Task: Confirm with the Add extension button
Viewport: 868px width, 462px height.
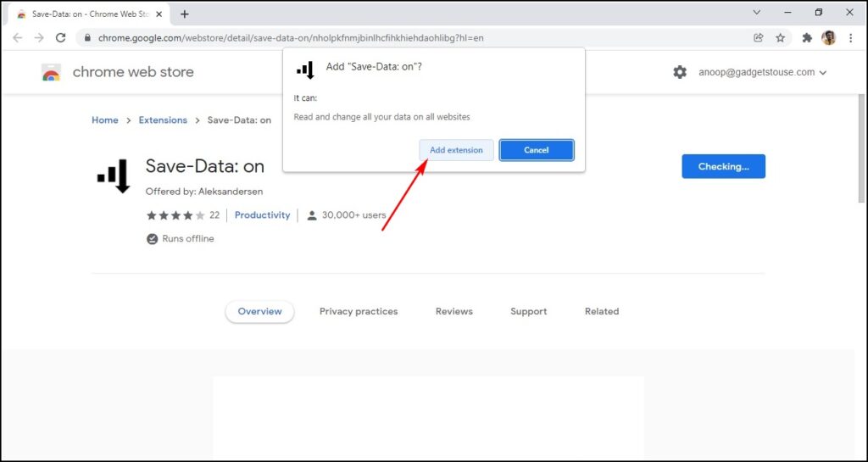Action: 456,150
